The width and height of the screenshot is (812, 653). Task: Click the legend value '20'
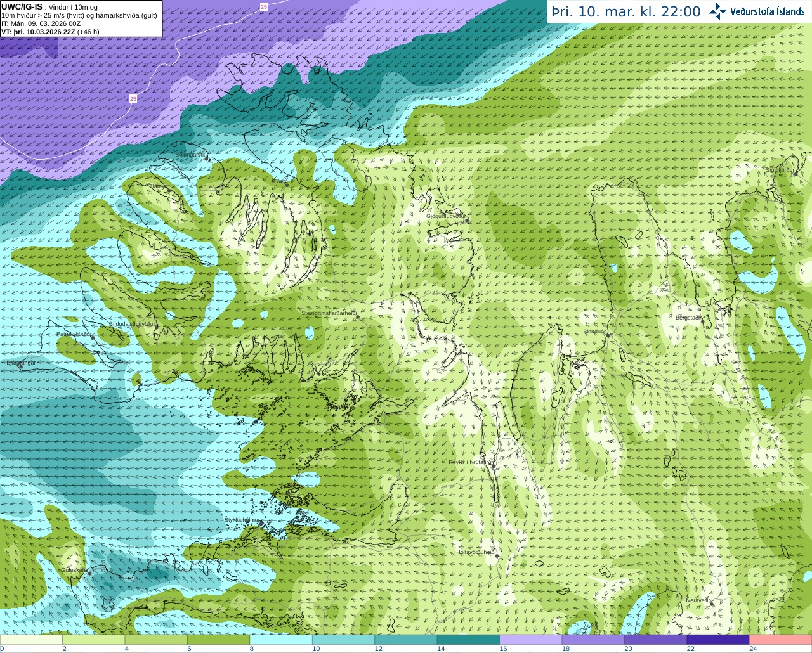(628, 649)
